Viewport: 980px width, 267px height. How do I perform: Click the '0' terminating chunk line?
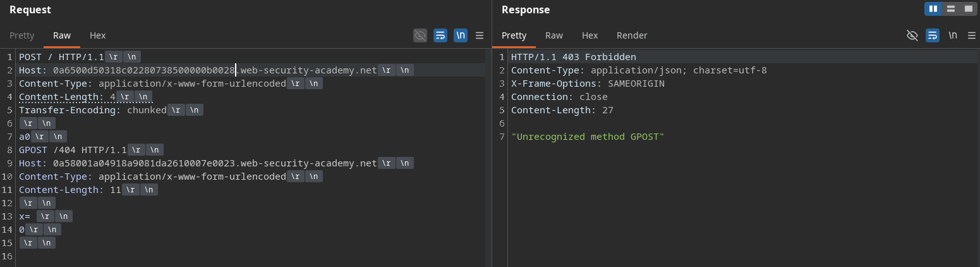(21, 230)
